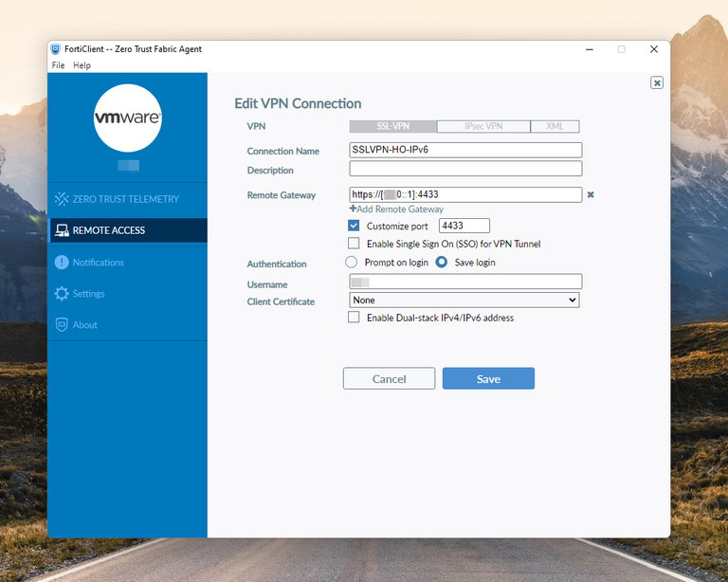Edit the Remote Gateway address field
The image size is (728, 582).
(x=465, y=194)
